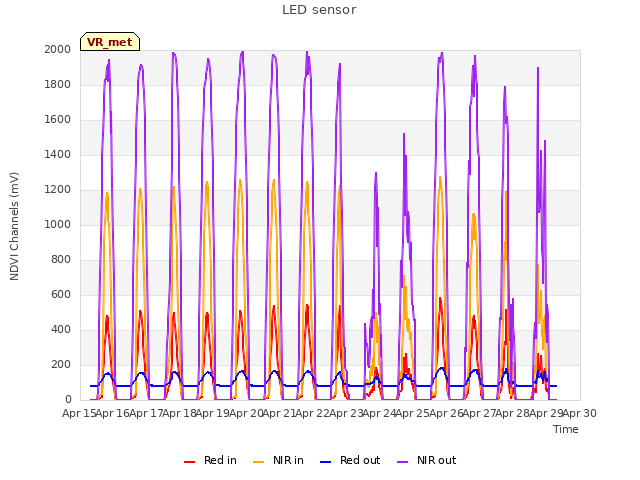The width and height of the screenshot is (640, 480).
Task: Click the 1800 y-axis tick label
Action: click(58, 84)
